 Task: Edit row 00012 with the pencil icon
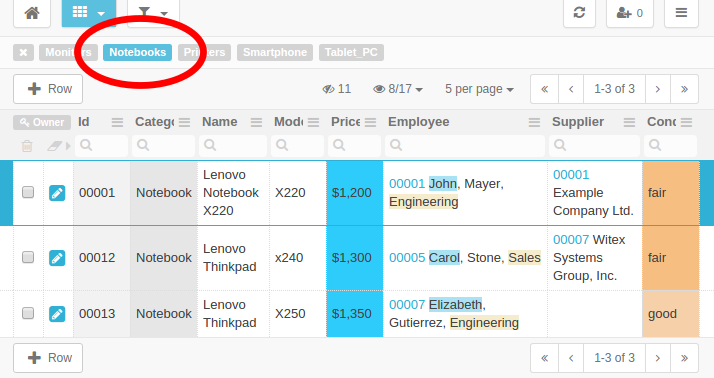click(57, 258)
